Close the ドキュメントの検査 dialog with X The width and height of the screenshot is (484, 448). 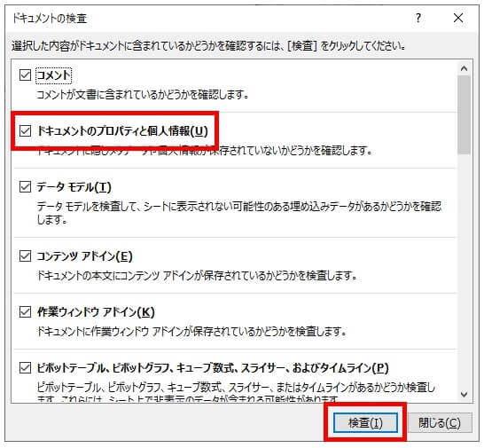click(458, 18)
